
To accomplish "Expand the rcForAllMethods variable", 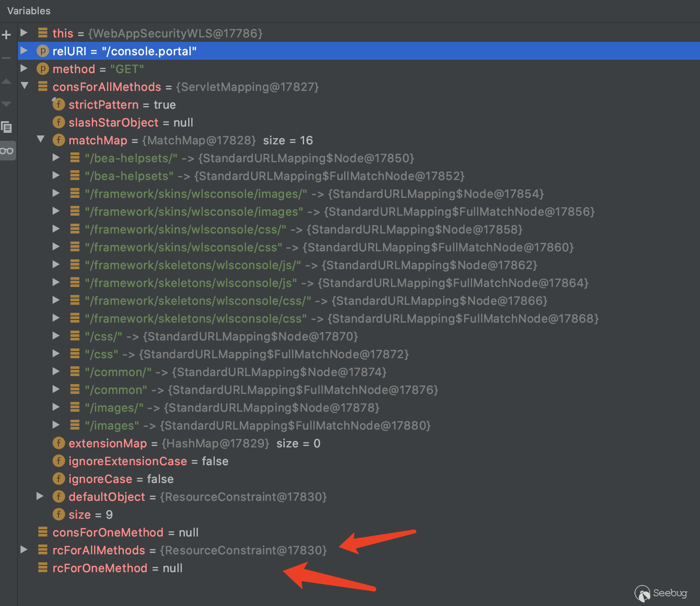I will tap(24, 549).
